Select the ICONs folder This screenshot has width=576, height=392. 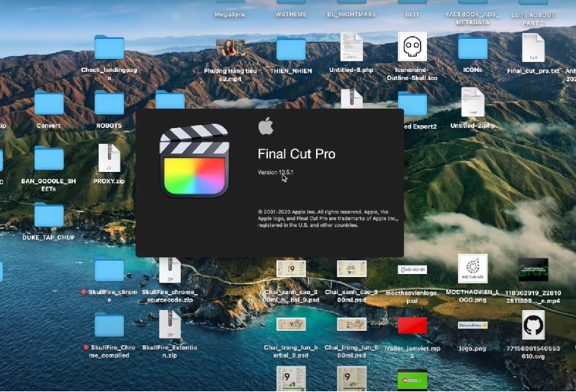tap(473, 47)
